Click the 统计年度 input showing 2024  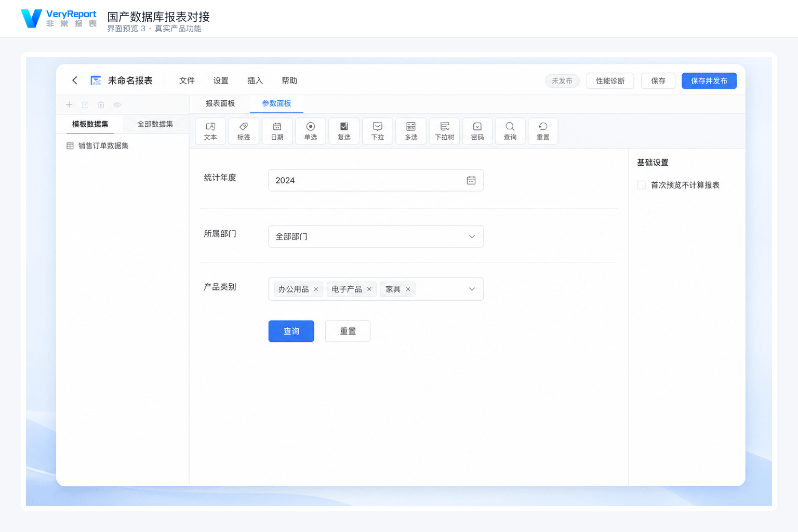tap(376, 180)
